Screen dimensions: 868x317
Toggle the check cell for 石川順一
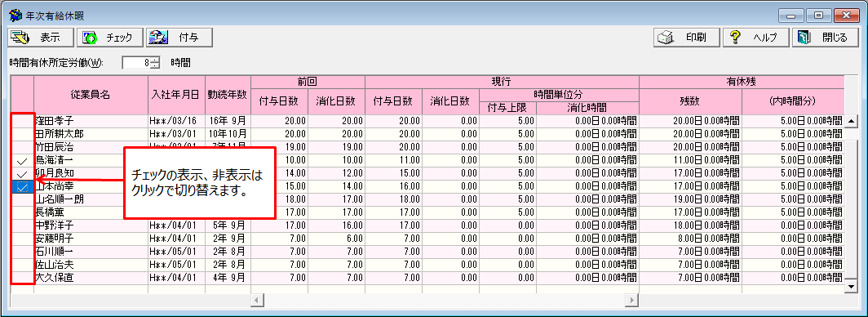point(23,252)
